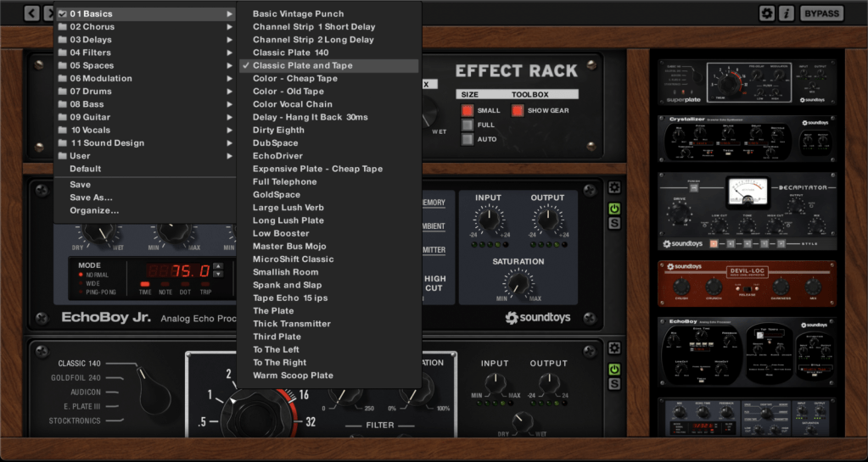Pick the Devil-Loc plugin from the gear list
The width and height of the screenshot is (868, 462).
tap(746, 283)
